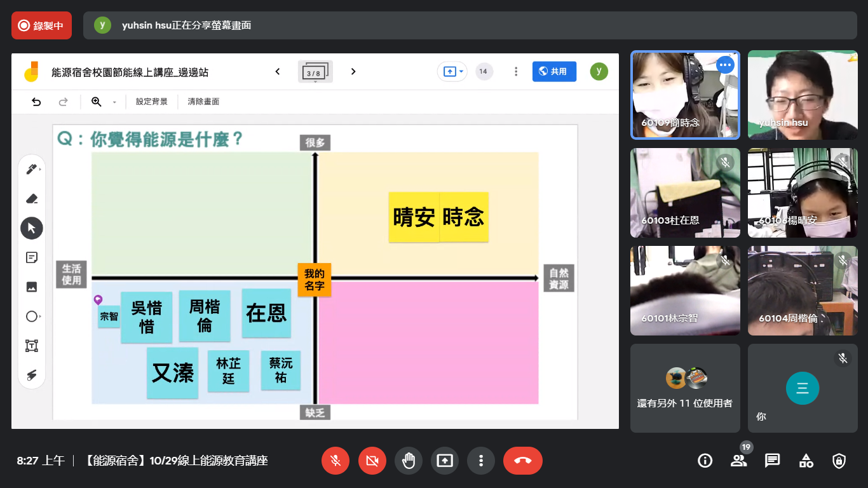This screenshot has width=868, height=488.
Task: Open the Jamboard present-to-meeting dropdown
Action: (452, 72)
